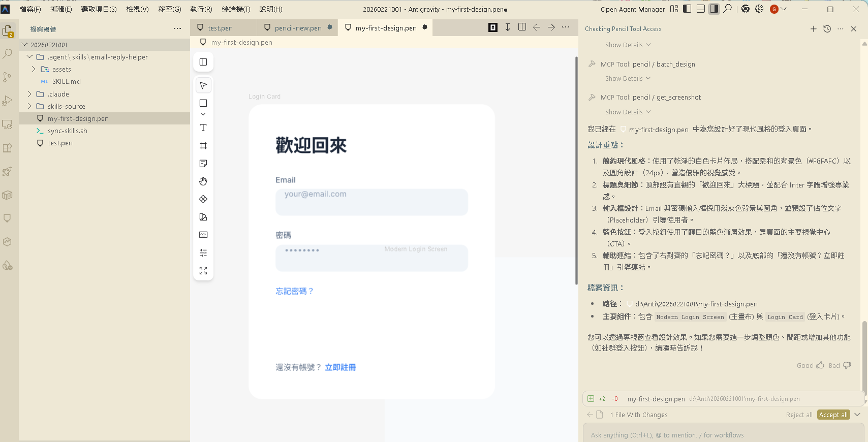This screenshot has height=442, width=868.
Task: Collapse the .agent\skills\email-reply-helper folder
Action: [x=29, y=57]
